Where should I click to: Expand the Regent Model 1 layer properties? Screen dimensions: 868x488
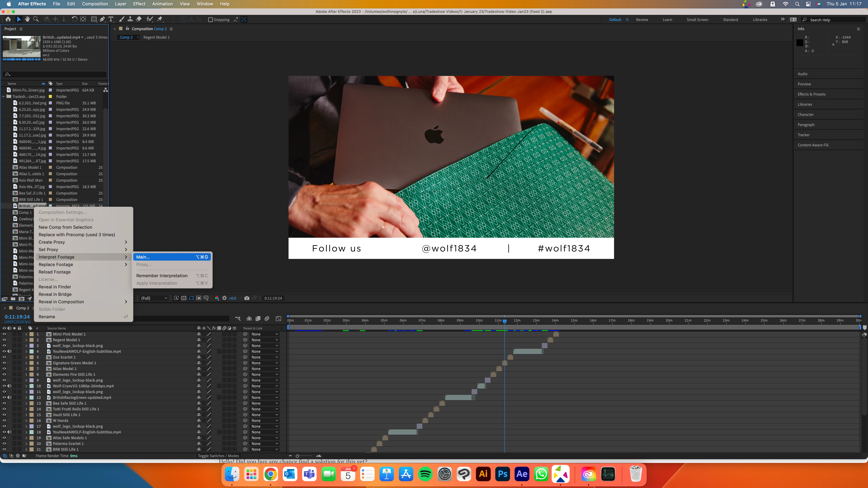pyautogui.click(x=26, y=340)
